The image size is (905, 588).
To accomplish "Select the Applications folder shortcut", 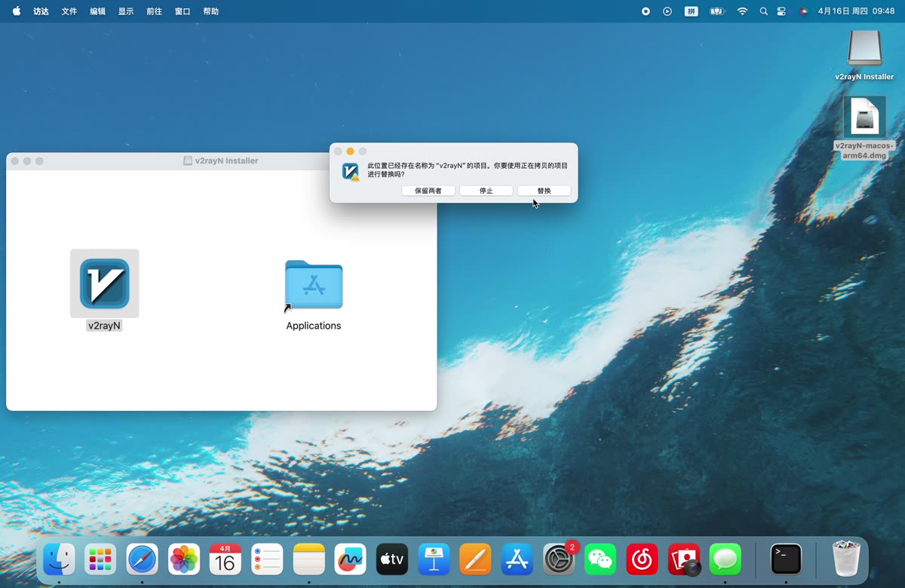I will click(x=314, y=285).
